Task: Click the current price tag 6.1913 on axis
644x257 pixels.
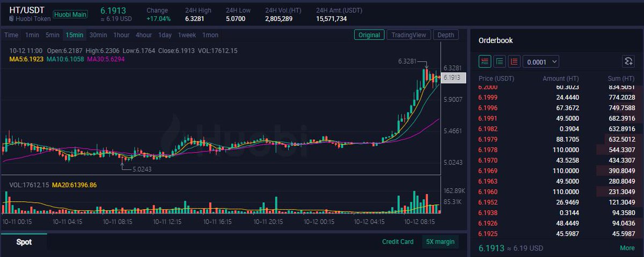Action: [455, 77]
